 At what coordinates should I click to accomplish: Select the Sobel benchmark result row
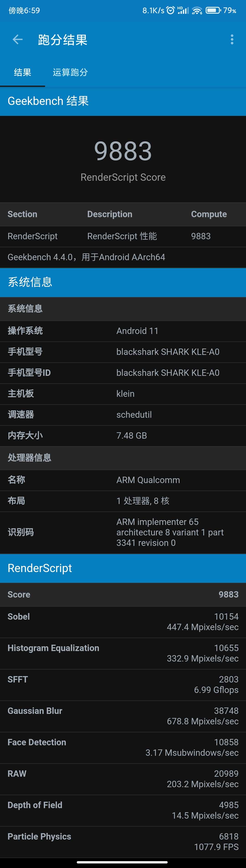coord(123,622)
